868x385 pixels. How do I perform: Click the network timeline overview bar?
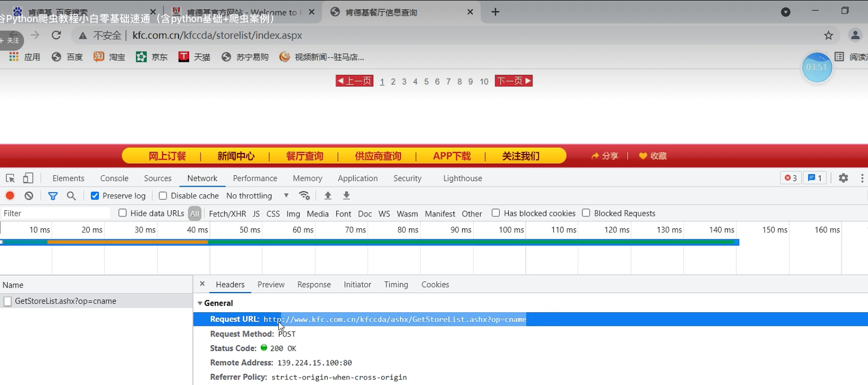pos(370,242)
